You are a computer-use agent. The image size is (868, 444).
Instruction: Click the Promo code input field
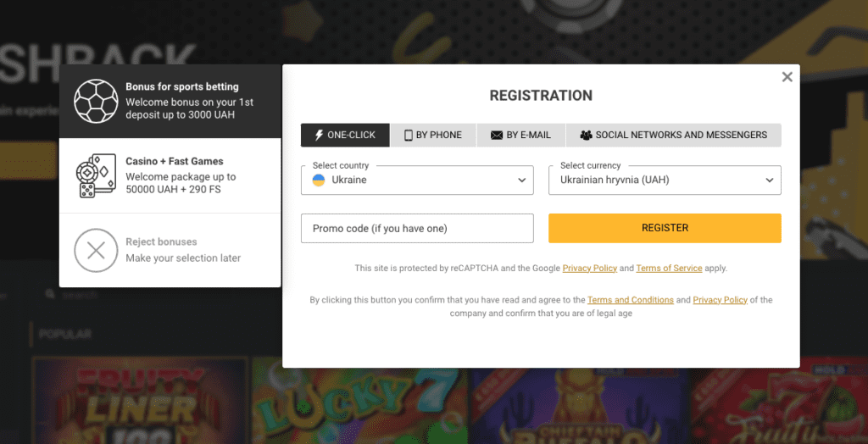tap(417, 228)
